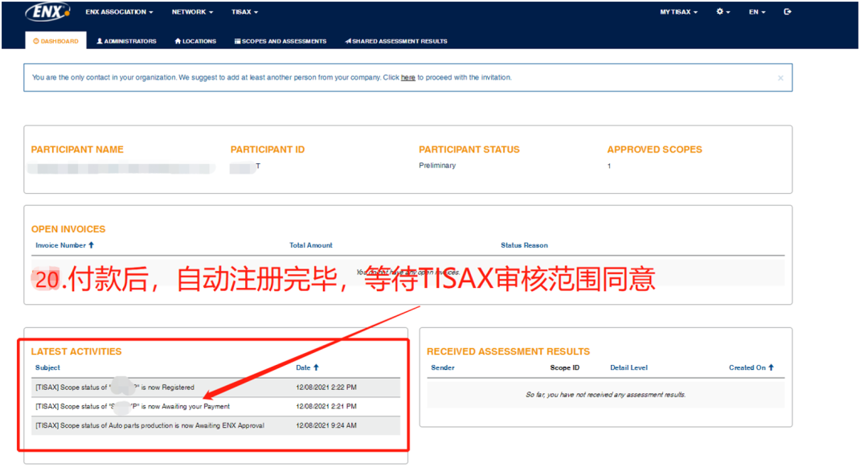Click the Scope ID column header
Viewport: 868px width, 476px height.
565,367
